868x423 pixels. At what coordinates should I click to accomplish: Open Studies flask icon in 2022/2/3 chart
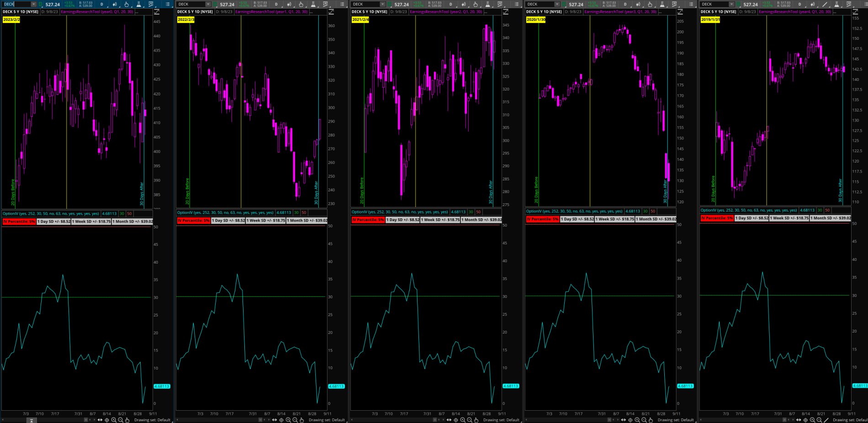[313, 4]
